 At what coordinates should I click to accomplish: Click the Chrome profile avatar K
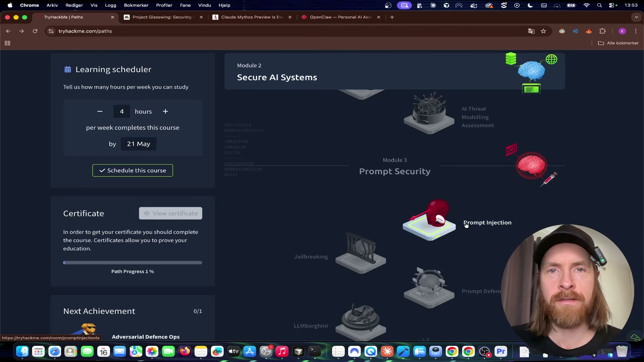point(623,31)
